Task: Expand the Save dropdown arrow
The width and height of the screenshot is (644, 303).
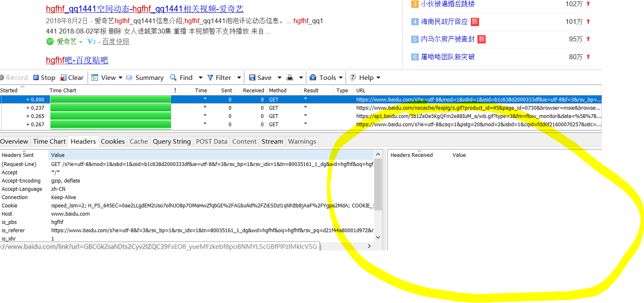Action: point(279,78)
